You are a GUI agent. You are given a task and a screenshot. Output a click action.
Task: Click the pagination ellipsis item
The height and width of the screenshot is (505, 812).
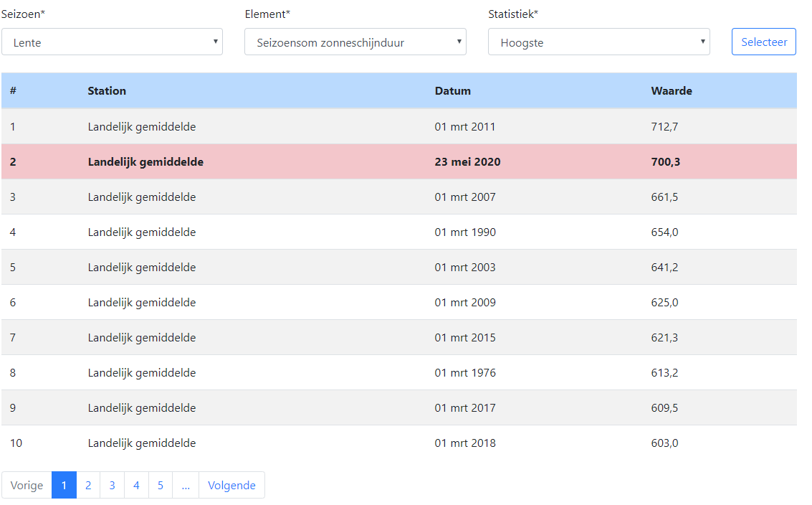click(x=186, y=485)
